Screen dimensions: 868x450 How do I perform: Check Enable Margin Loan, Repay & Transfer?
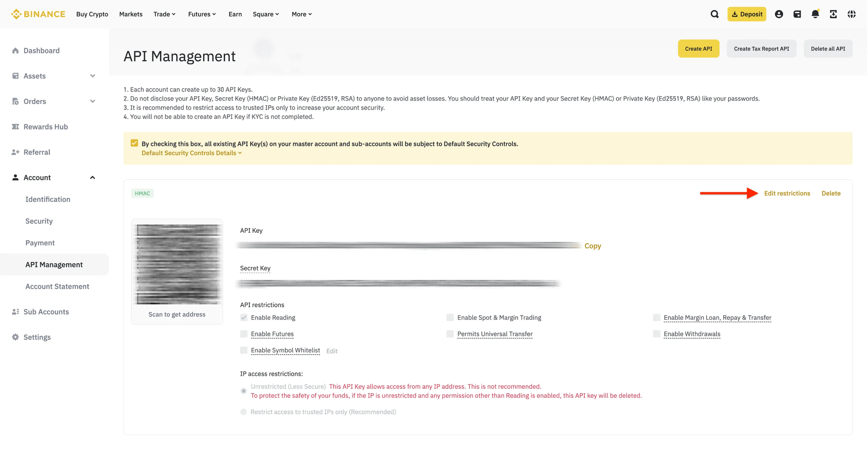pyautogui.click(x=657, y=317)
